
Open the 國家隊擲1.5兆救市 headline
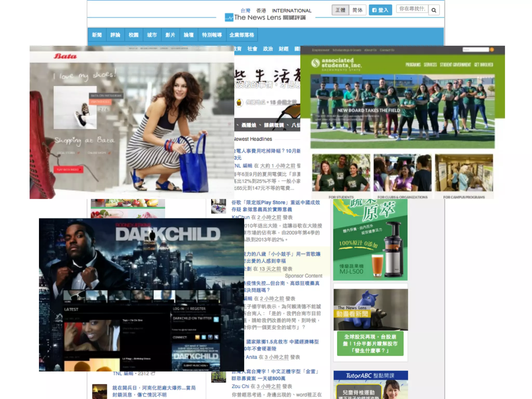click(x=282, y=345)
